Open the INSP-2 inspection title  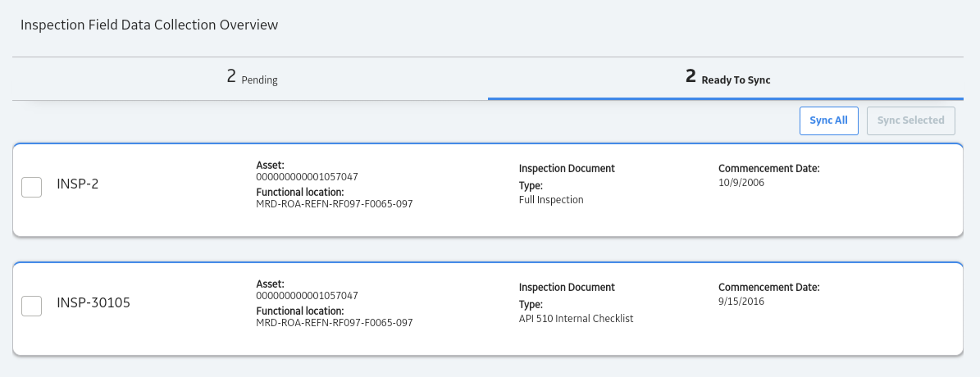[x=78, y=184]
